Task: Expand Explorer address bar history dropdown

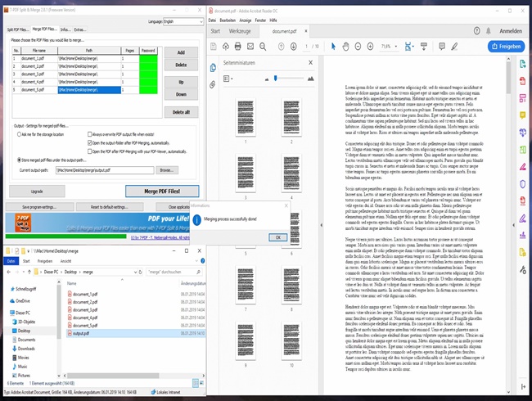Action: (x=135, y=272)
